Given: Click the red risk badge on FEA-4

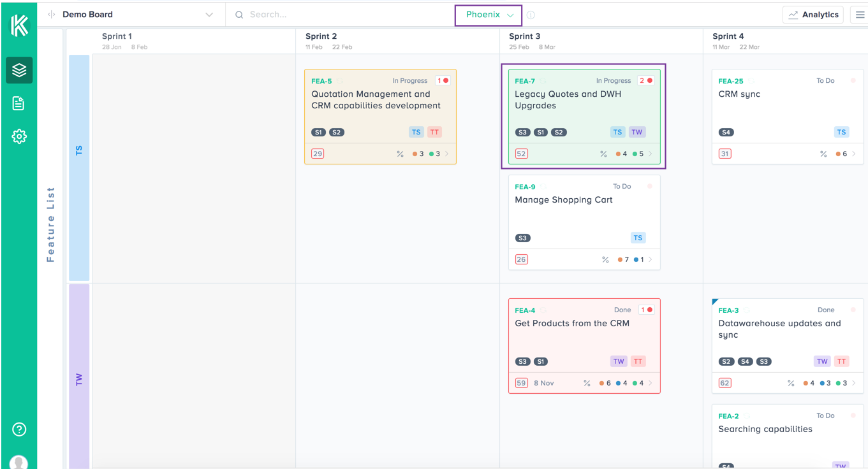Looking at the screenshot, I should (x=646, y=310).
